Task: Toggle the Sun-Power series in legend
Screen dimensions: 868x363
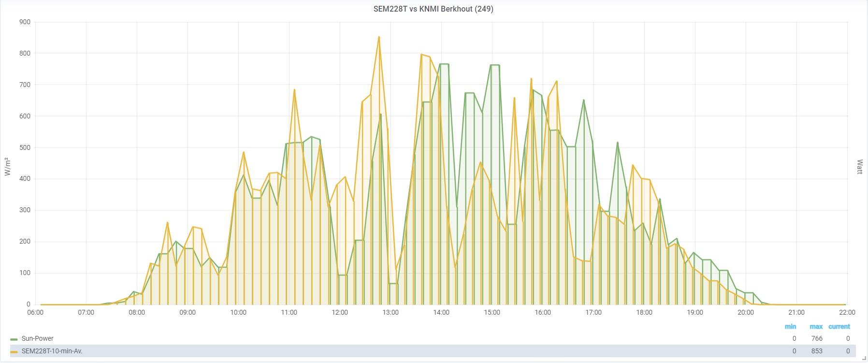Action: [x=37, y=338]
